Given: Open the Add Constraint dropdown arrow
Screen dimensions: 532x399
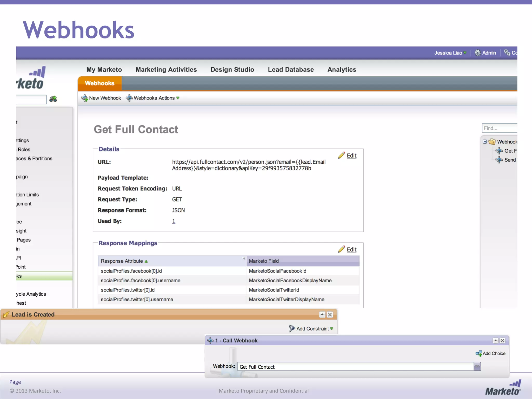Looking at the screenshot, I should pyautogui.click(x=332, y=329).
